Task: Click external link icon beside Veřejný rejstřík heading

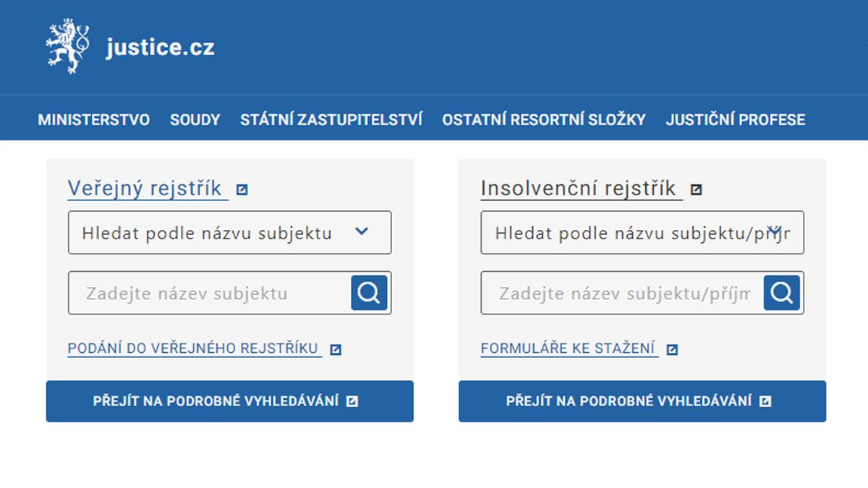Action: point(242,190)
